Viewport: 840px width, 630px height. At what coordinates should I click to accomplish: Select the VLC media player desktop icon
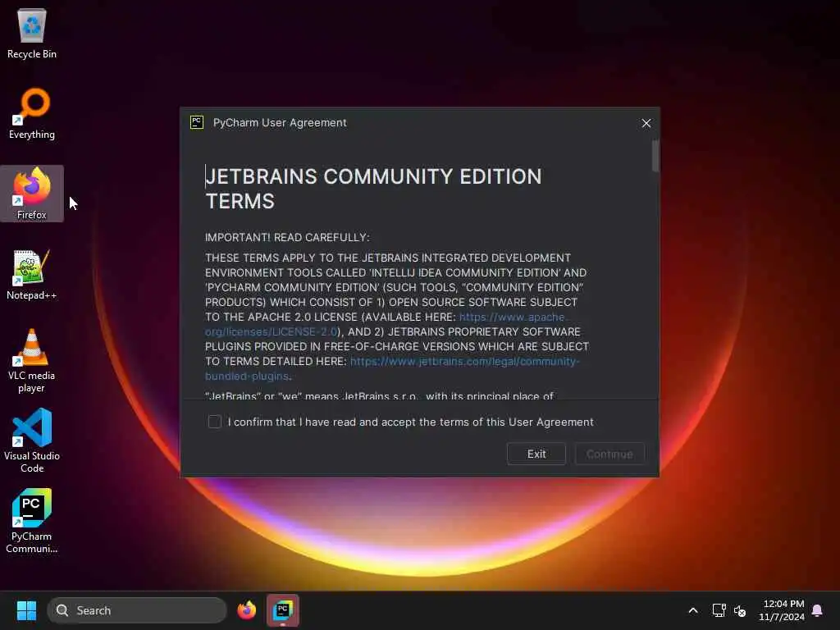pos(32,361)
